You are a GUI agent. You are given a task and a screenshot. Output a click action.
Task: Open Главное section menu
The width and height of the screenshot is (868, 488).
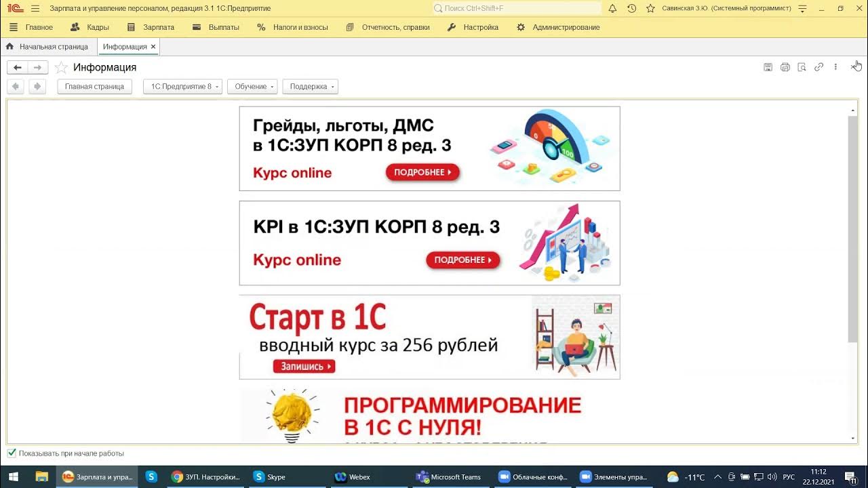click(x=31, y=27)
